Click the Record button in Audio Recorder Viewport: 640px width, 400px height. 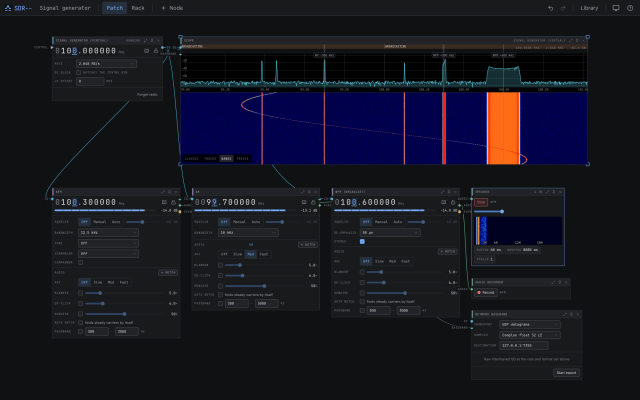tap(486, 292)
